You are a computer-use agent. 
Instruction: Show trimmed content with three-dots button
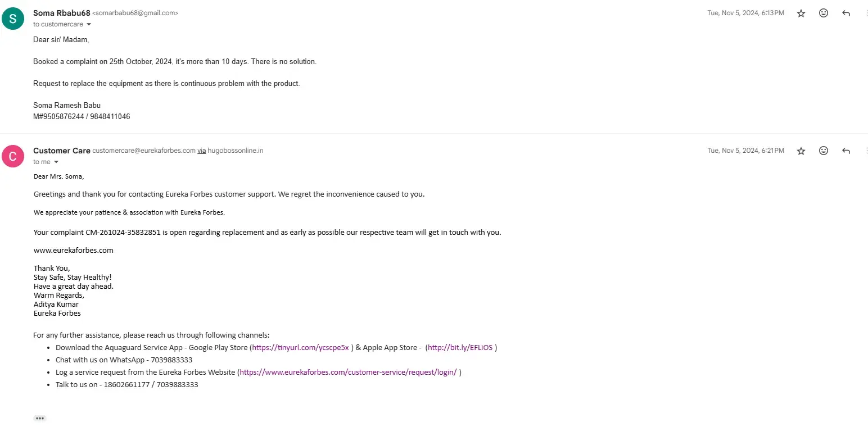(39, 418)
